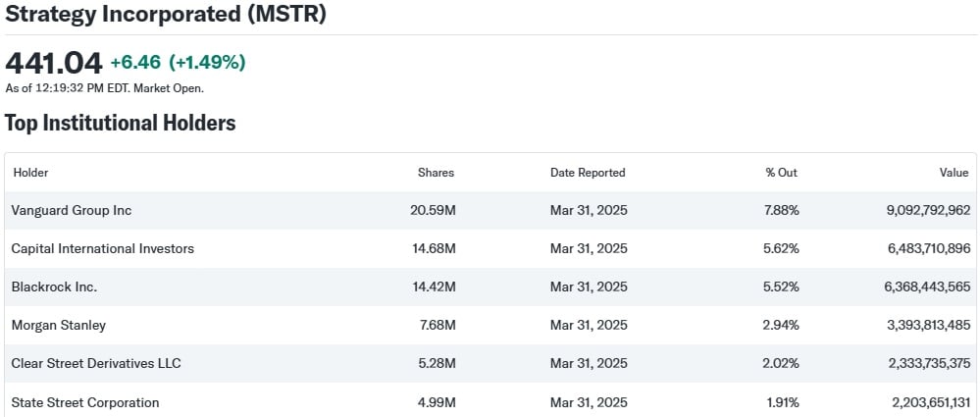Image resolution: width=980 pixels, height=417 pixels.
Task: Open Clear Street Derivatives LLC entry
Action: pyautogui.click(x=96, y=363)
